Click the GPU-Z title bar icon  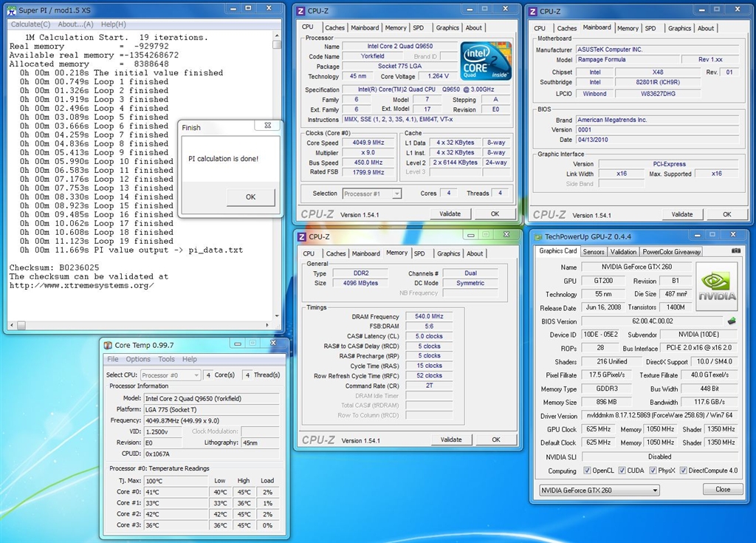coord(537,236)
